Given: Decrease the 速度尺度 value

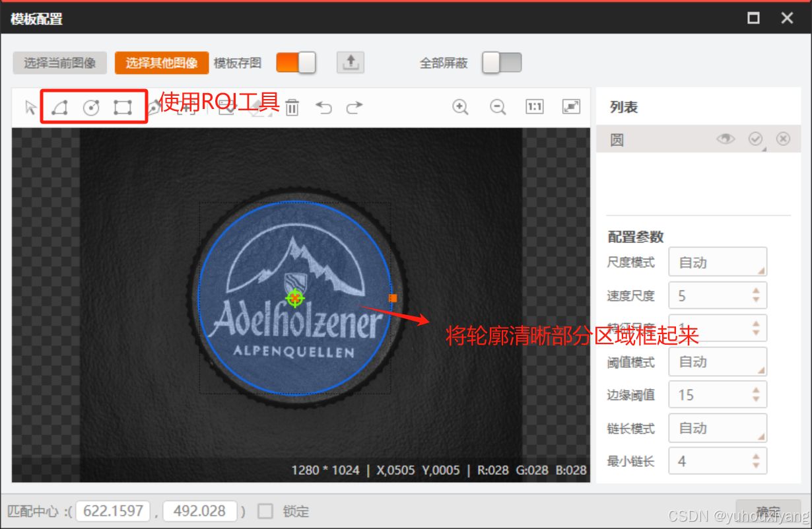Looking at the screenshot, I should point(757,300).
